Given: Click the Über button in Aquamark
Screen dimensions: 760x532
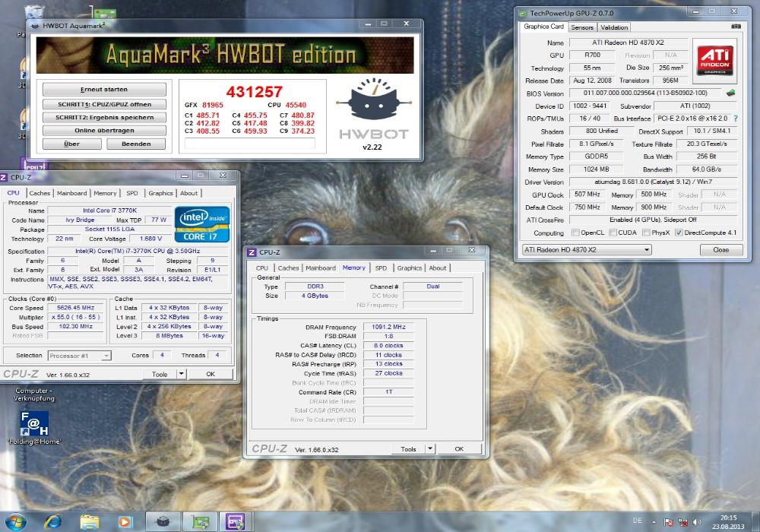Looking at the screenshot, I should coord(71,144).
